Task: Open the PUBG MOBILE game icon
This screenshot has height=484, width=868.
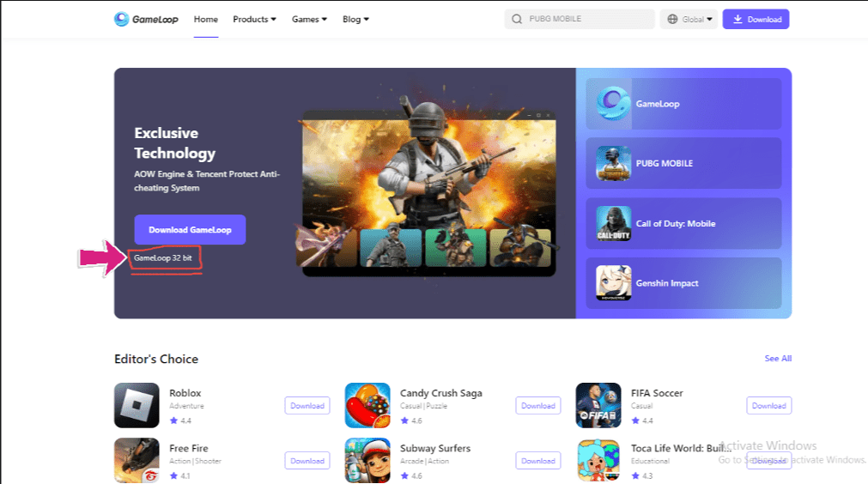Action: tap(613, 164)
